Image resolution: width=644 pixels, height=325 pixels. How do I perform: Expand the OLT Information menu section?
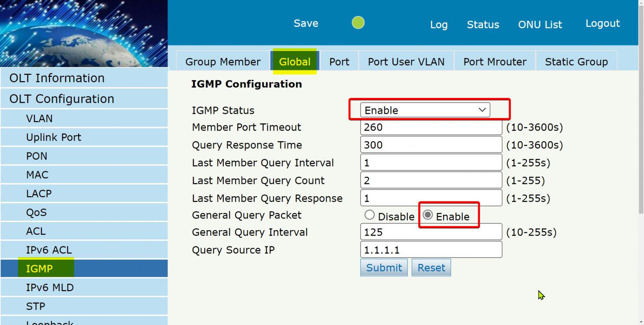pyautogui.click(x=57, y=78)
